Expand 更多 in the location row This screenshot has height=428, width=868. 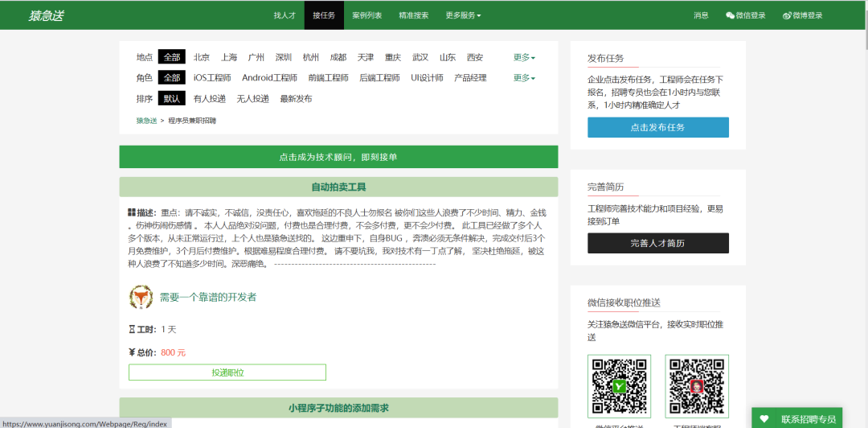[524, 57]
